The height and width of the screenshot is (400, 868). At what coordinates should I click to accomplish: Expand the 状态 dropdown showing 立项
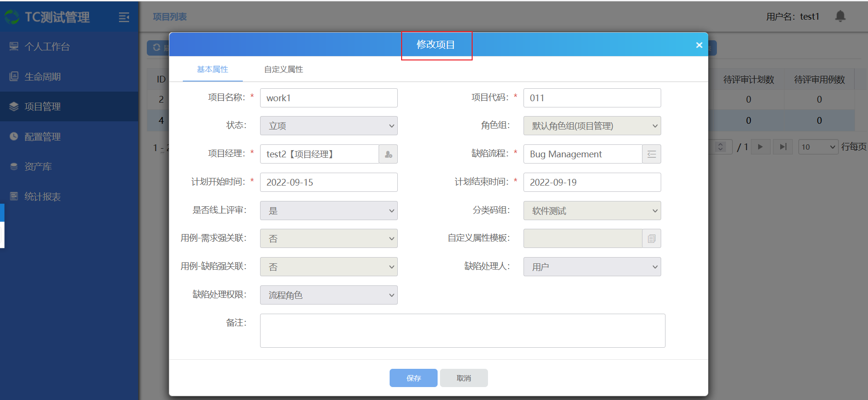[329, 126]
